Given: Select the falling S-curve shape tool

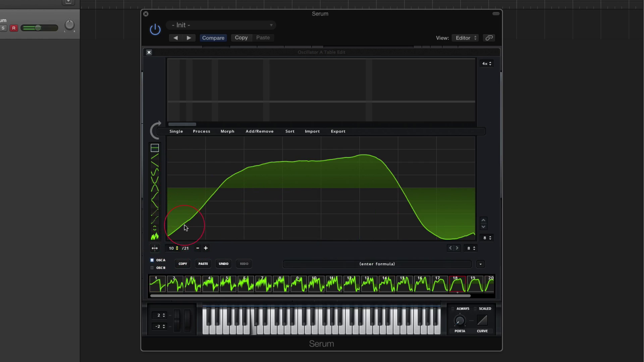Looking at the screenshot, I should [155, 204].
